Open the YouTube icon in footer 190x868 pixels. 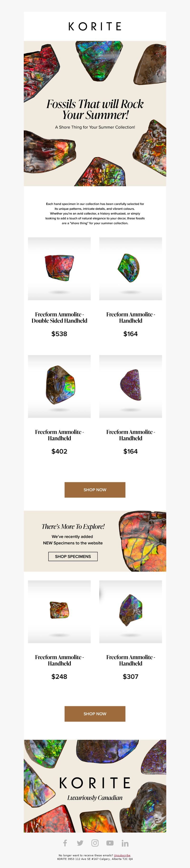[x=110, y=843]
